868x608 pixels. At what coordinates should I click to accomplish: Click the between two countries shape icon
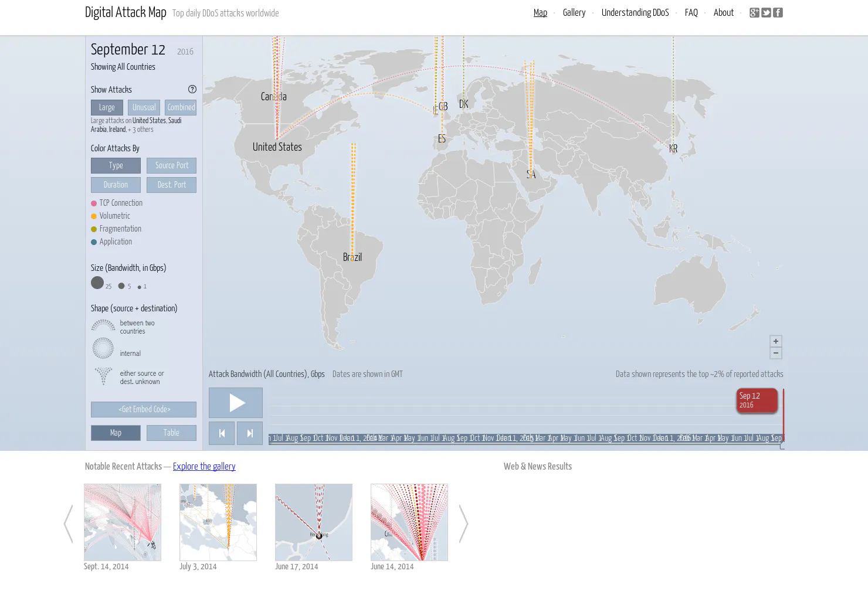point(103,325)
